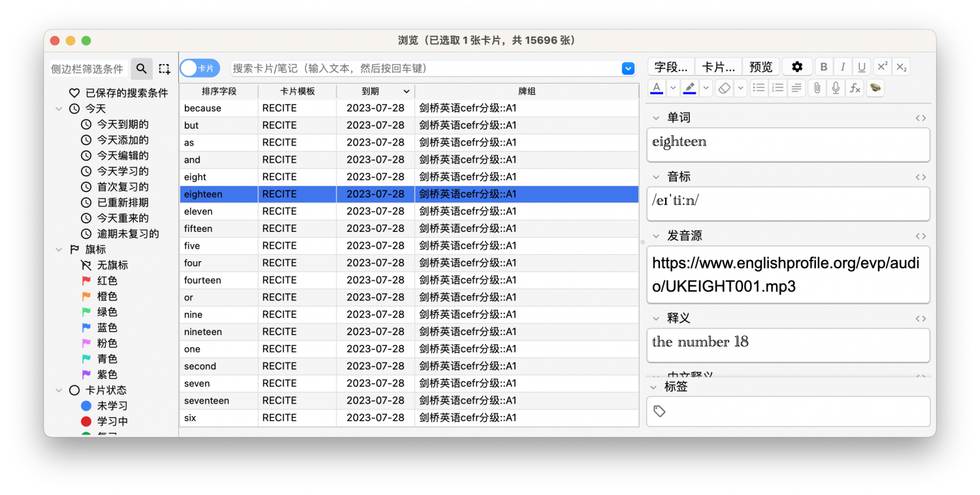The width and height of the screenshot is (980, 495).
Task: Collapse the 今天 sidebar section
Action: 59,109
